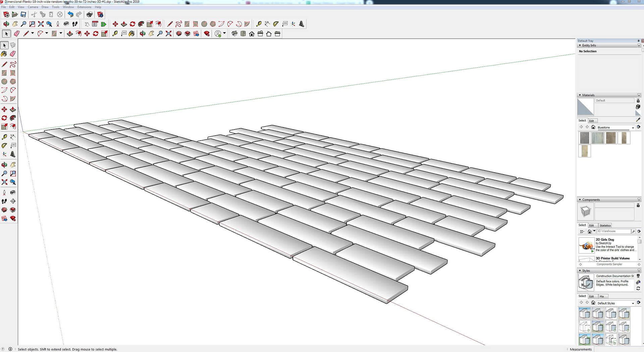
Task: Click the Undo arrow icon
Action: [70, 14]
